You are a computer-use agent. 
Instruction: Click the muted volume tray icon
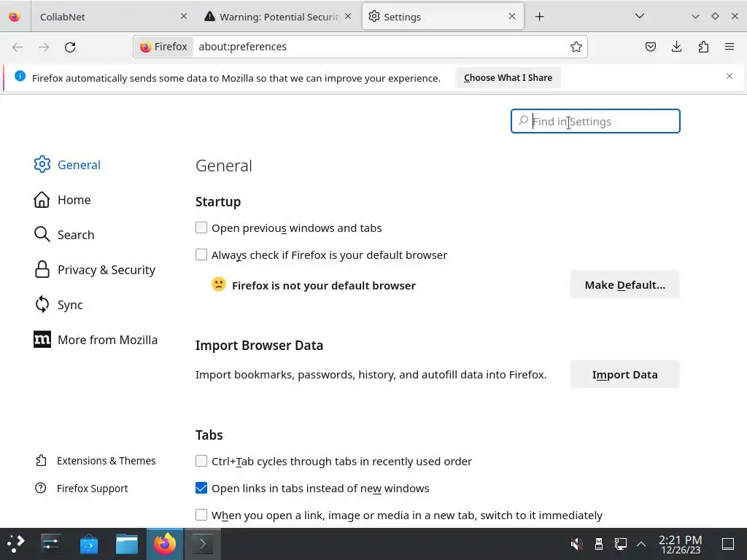(x=576, y=543)
